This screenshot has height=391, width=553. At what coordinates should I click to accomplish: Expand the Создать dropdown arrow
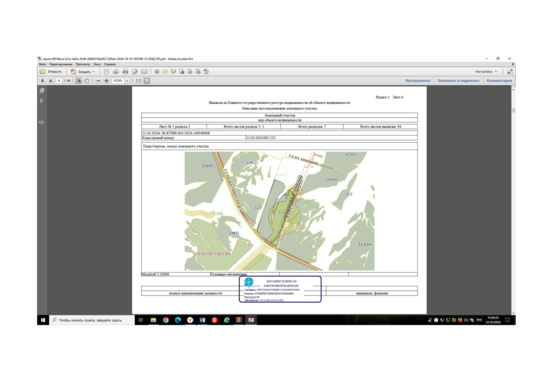(x=93, y=72)
